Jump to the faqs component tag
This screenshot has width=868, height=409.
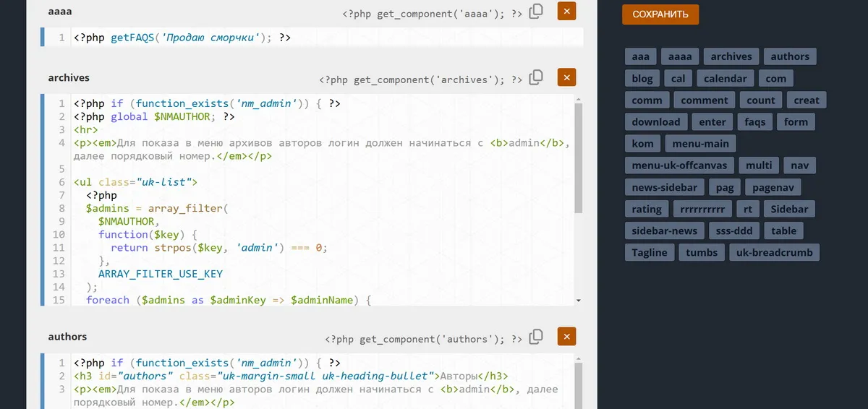point(755,122)
